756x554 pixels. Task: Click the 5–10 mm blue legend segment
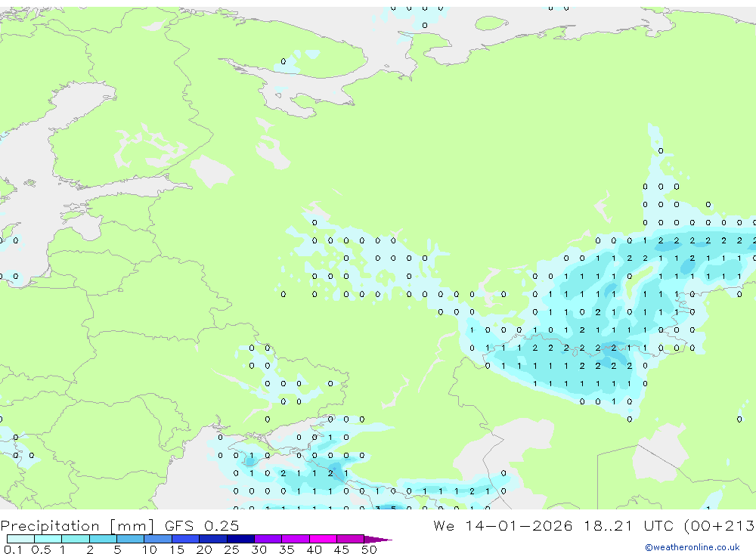pyautogui.click(x=130, y=539)
